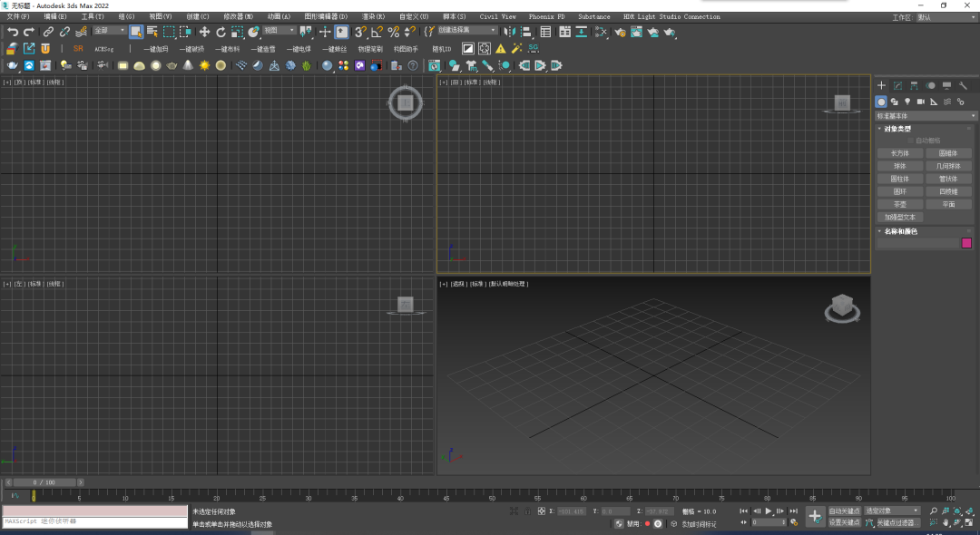Viewport: 980px width, 535px height.
Task: Click the Undo arrow in the main toolbar
Action: (x=13, y=32)
